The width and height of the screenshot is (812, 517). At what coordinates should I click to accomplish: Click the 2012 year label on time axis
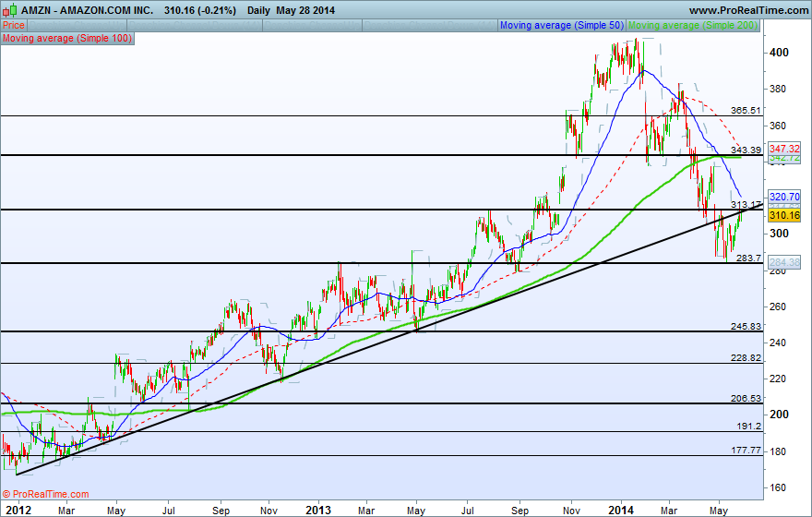pyautogui.click(x=18, y=511)
